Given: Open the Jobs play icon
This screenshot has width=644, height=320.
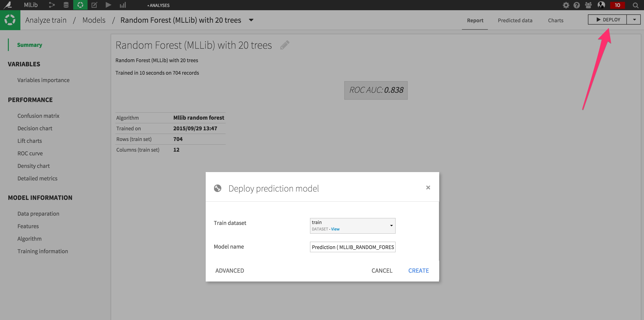Looking at the screenshot, I should [108, 5].
